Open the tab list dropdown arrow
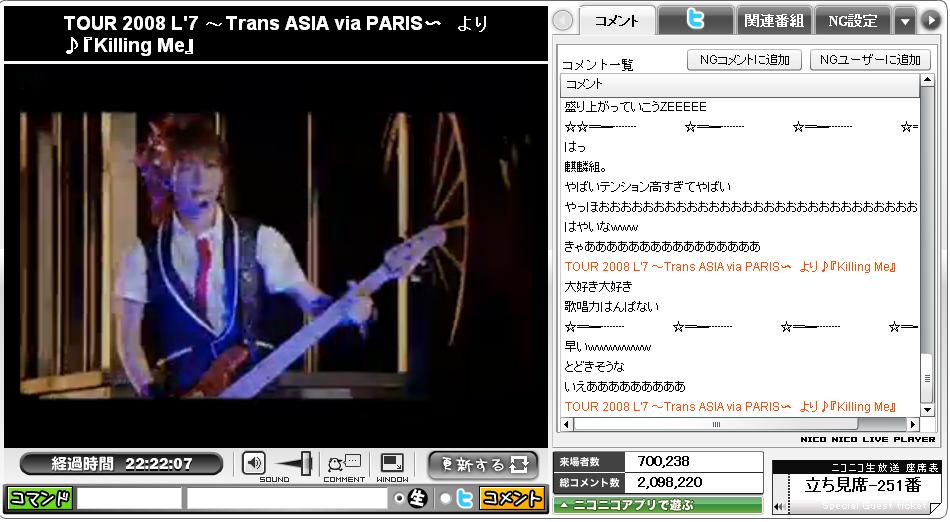 pyautogui.click(x=905, y=21)
